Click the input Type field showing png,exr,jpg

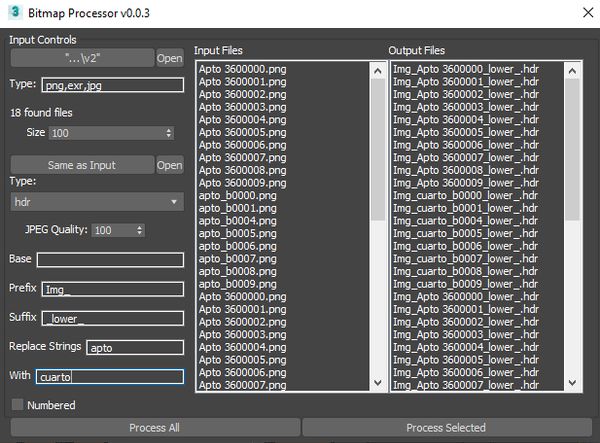[112, 85]
